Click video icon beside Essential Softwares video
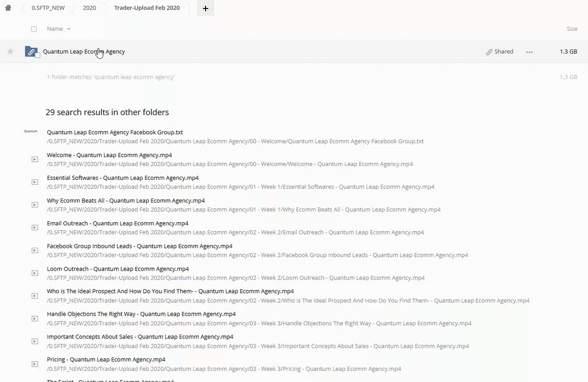The height and width of the screenshot is (382, 588). point(35,182)
